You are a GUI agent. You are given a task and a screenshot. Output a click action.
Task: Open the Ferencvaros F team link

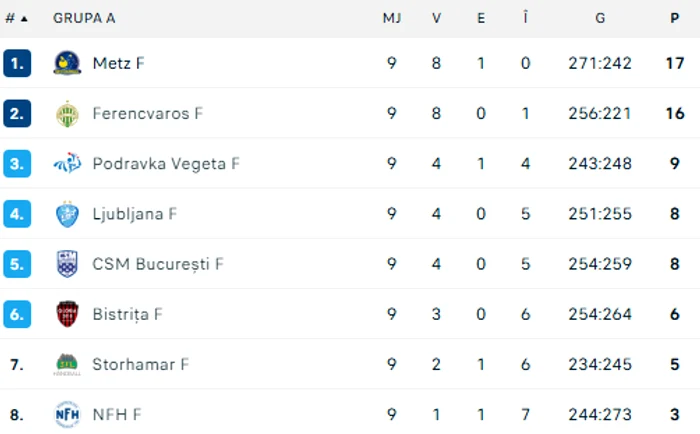tap(147, 113)
